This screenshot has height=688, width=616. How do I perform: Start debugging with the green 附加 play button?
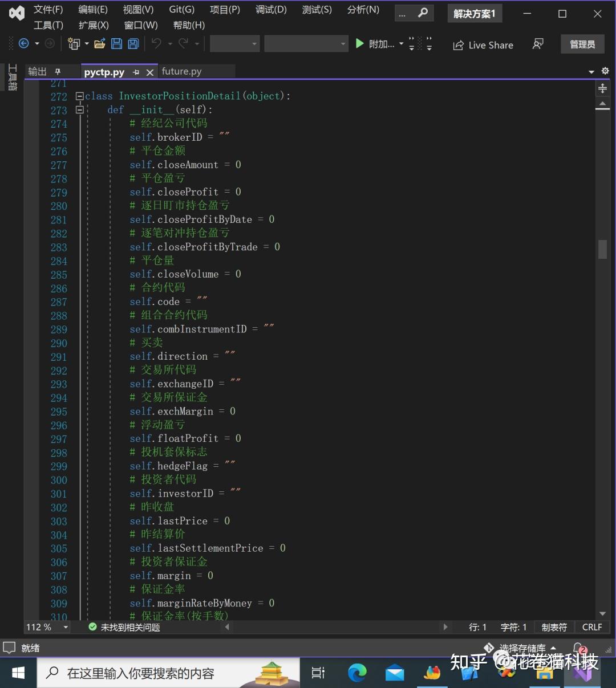[x=359, y=43]
